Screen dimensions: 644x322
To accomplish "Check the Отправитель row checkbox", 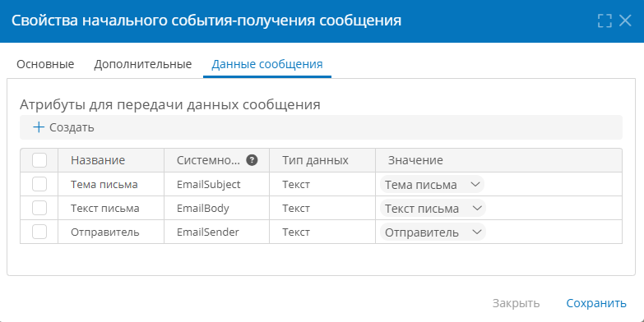I will coord(39,232).
